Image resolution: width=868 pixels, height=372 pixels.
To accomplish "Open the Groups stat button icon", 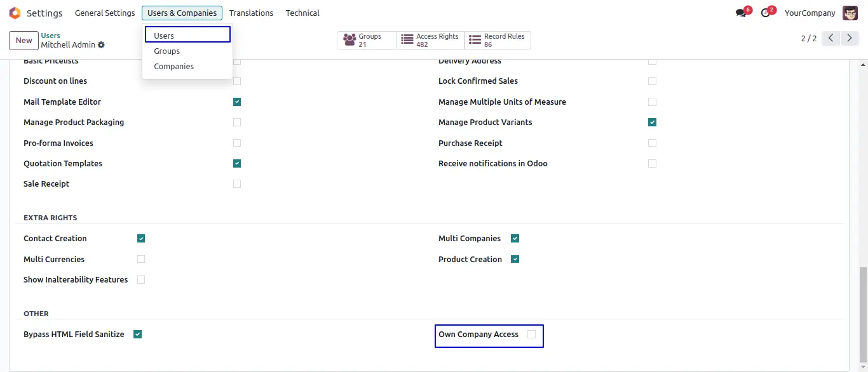I will tap(349, 41).
